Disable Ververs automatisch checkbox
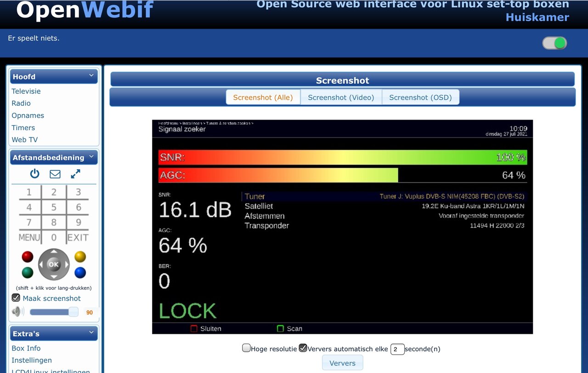 (303, 348)
